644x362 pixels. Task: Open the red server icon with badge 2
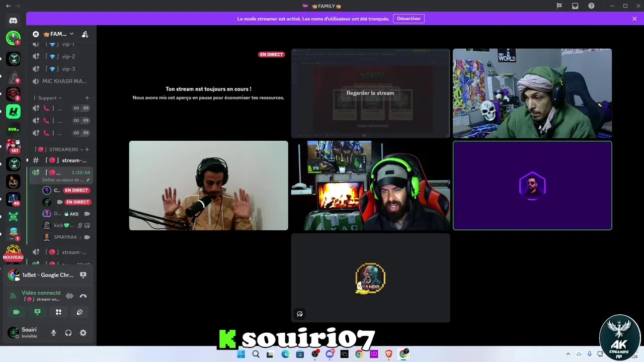(13, 94)
